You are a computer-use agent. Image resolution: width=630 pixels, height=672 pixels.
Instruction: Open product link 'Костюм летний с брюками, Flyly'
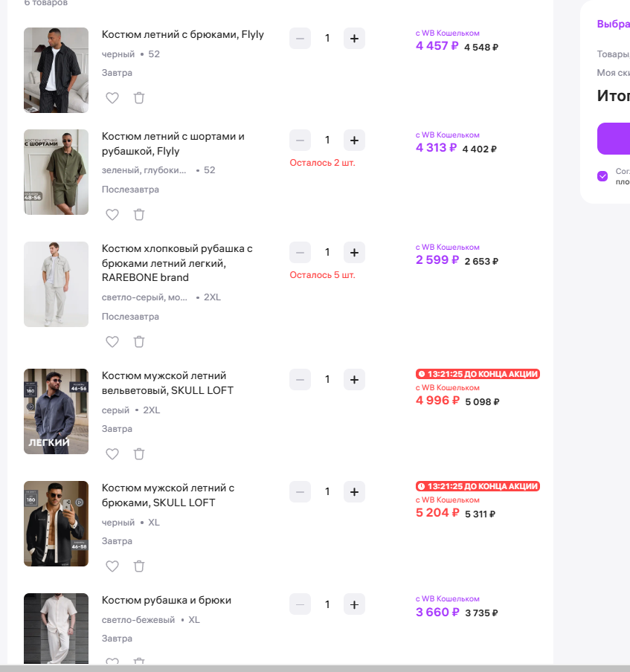pos(183,34)
